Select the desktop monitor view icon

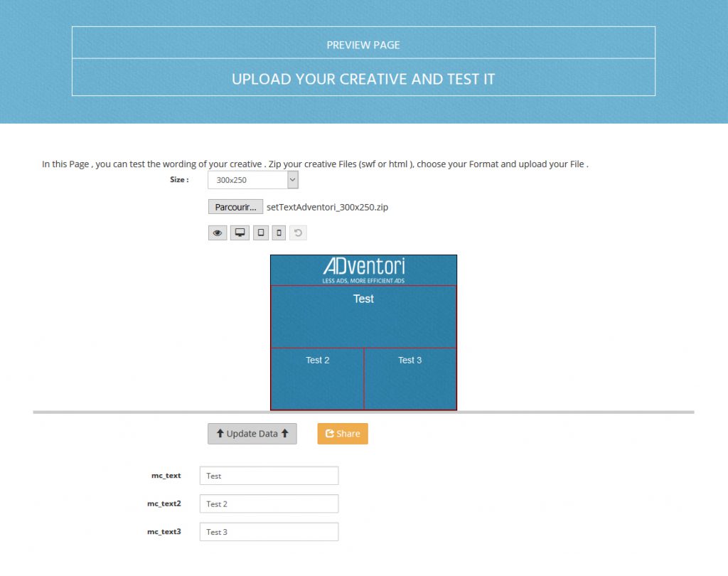[x=240, y=233]
